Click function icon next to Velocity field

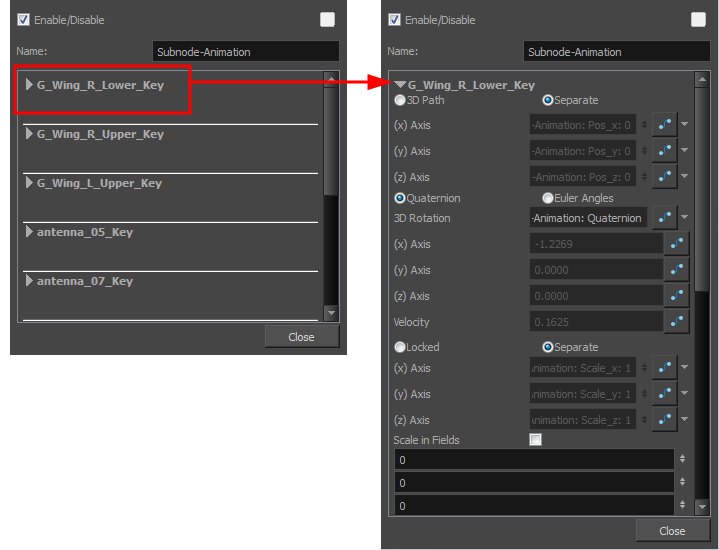point(677,322)
